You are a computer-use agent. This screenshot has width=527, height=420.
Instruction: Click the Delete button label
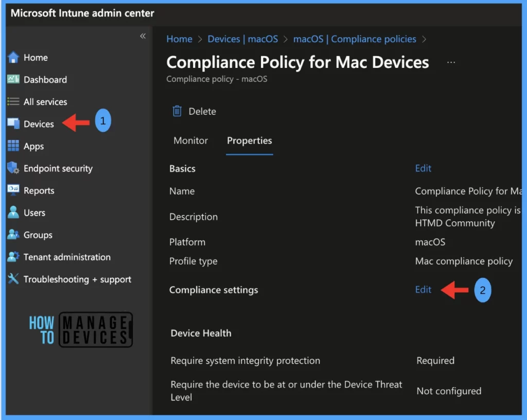click(x=202, y=111)
